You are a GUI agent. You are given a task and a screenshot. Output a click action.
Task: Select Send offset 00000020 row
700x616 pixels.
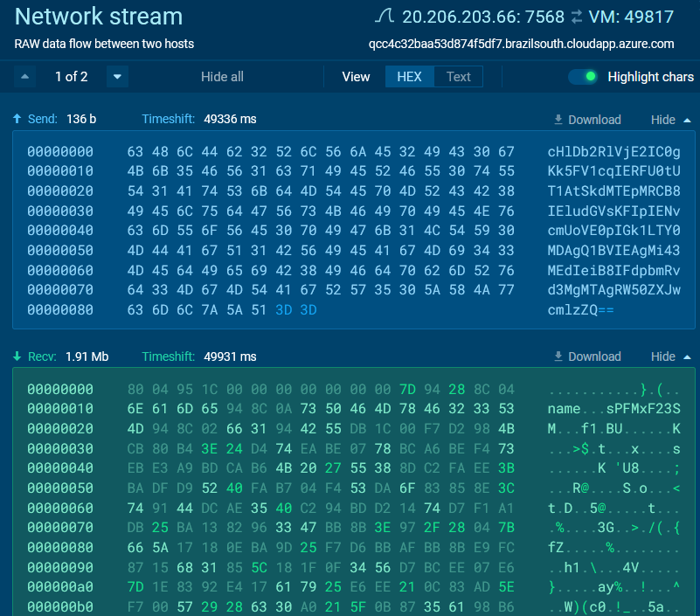click(x=354, y=191)
